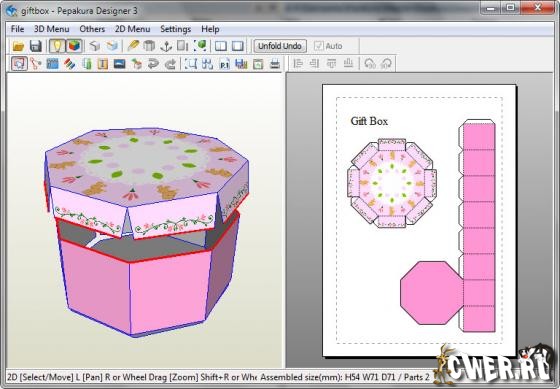Click the Unfold Undo button
This screenshot has height=389, width=560.
coord(280,46)
